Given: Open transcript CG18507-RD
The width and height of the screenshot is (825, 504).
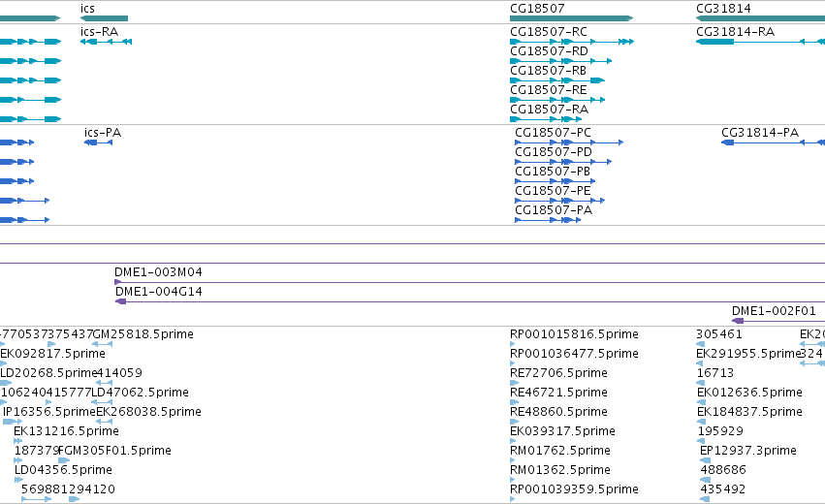Looking at the screenshot, I should pyautogui.click(x=549, y=51).
